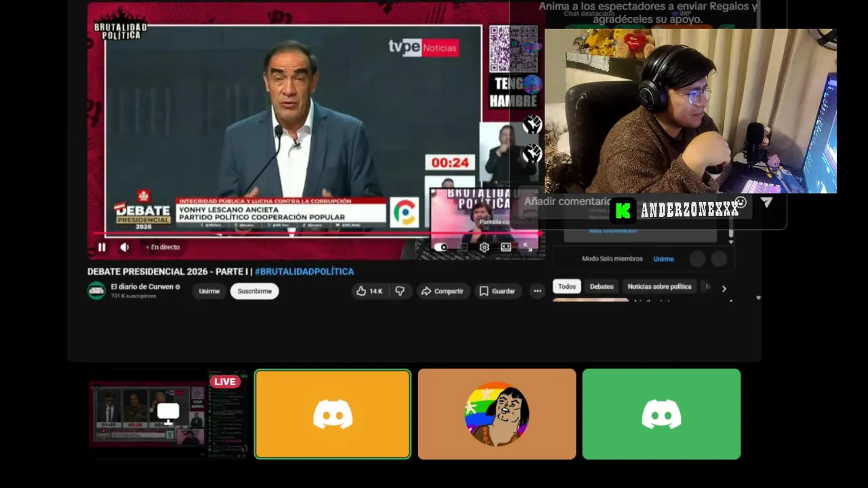Click the Añadir comentario field
The image size is (868, 488).
[x=567, y=201]
